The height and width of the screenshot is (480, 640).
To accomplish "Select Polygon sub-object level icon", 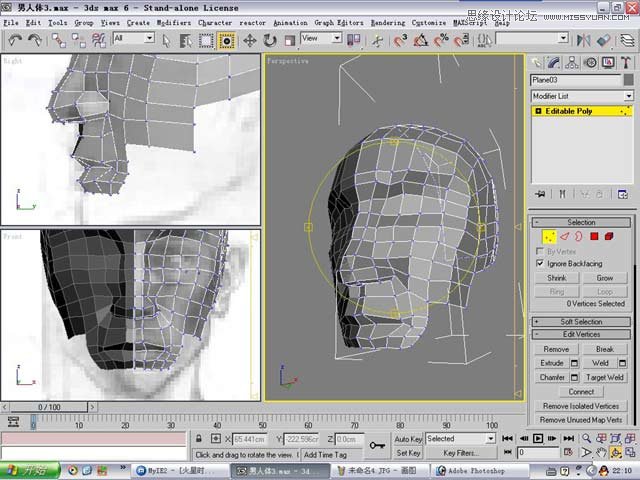I will pyautogui.click(x=594, y=236).
